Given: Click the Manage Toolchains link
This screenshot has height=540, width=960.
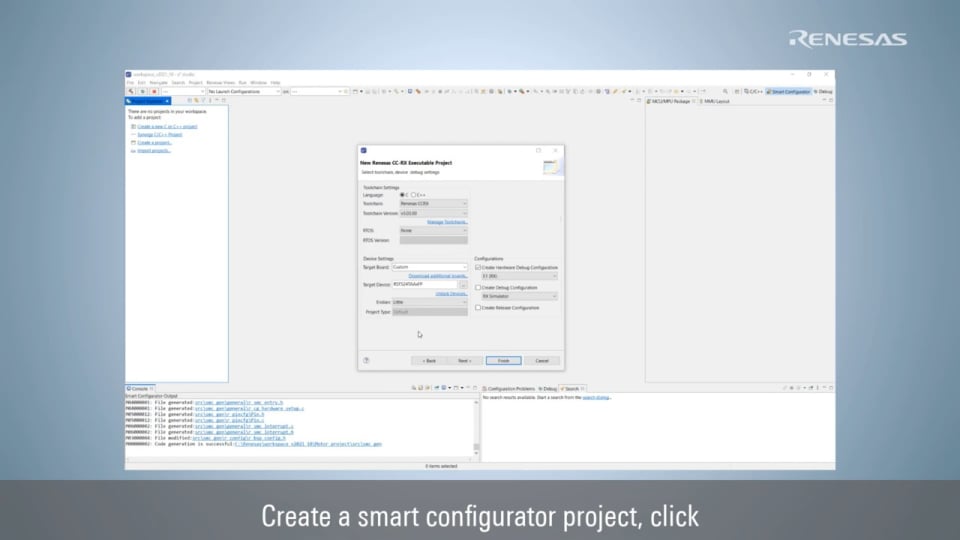Looking at the screenshot, I should tap(447, 221).
